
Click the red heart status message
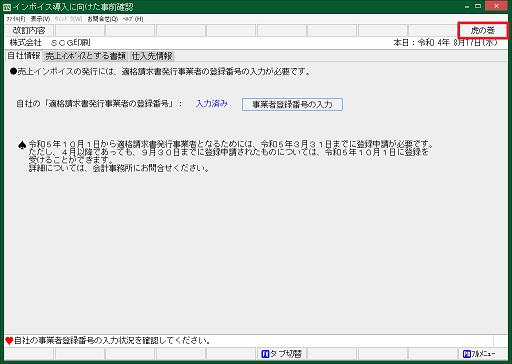[108, 341]
